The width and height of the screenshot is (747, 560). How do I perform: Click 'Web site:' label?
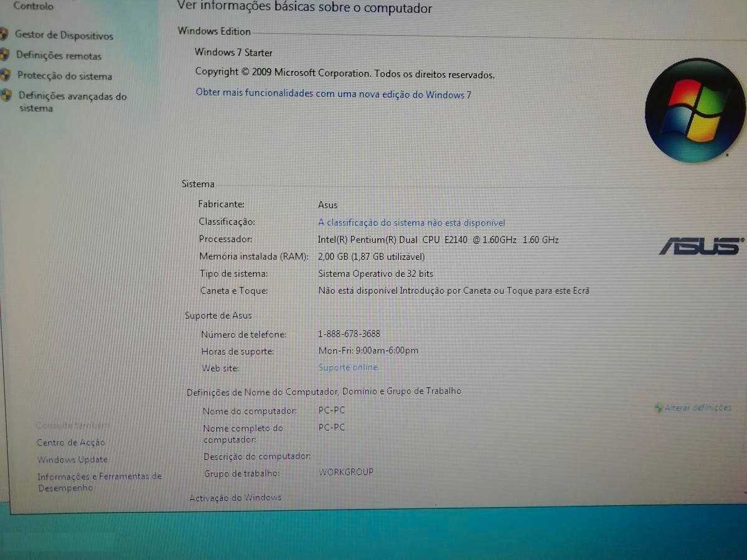click(x=220, y=368)
